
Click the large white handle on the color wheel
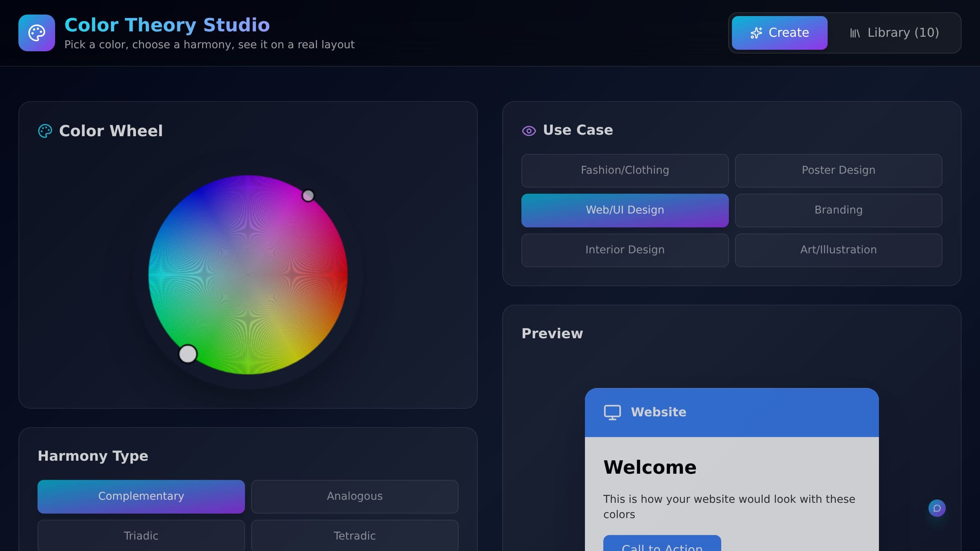point(188,354)
